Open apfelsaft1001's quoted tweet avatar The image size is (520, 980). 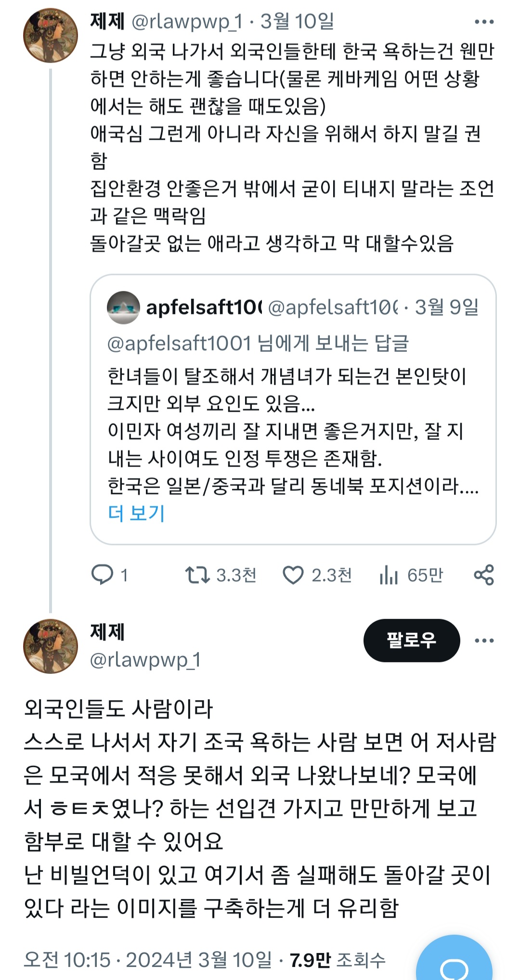123,308
